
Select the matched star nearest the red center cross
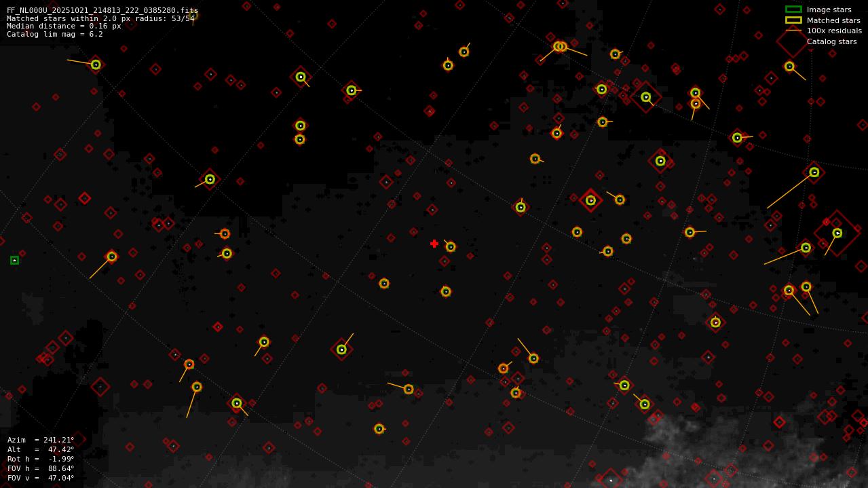click(x=451, y=247)
